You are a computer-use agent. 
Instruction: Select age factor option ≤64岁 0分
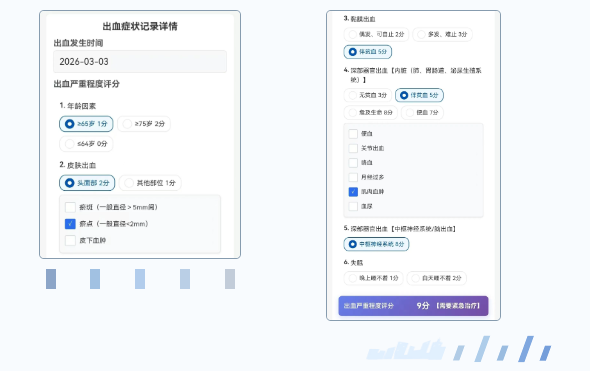click(x=86, y=144)
